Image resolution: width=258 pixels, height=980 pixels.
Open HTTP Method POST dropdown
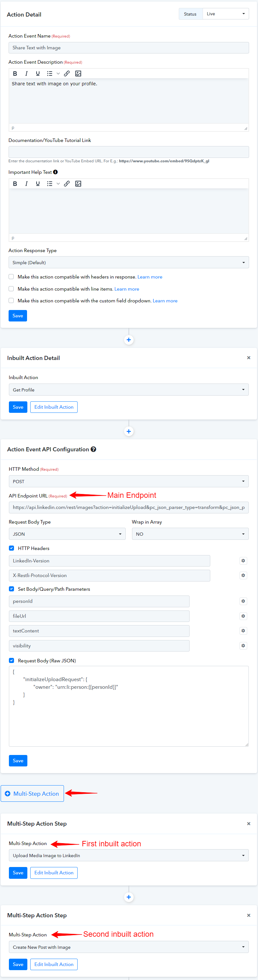point(129,481)
